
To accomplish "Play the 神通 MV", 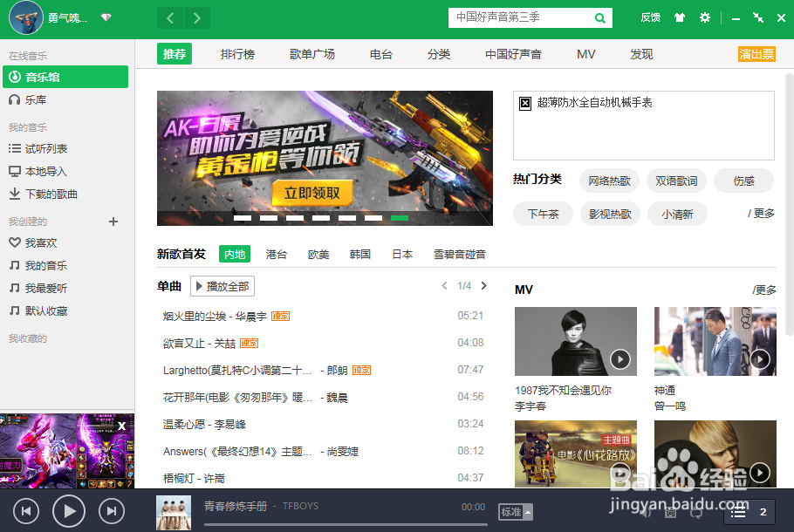I will click(x=715, y=342).
